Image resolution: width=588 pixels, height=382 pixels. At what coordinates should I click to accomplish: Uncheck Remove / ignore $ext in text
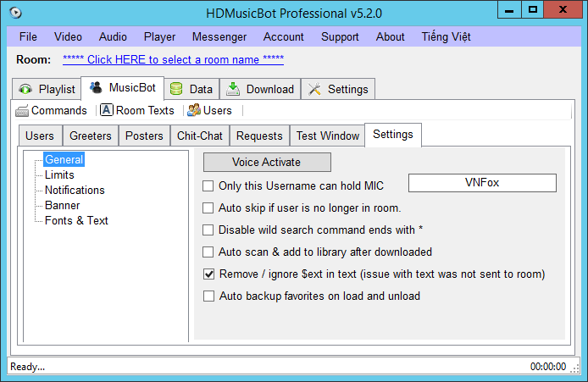[x=209, y=274]
